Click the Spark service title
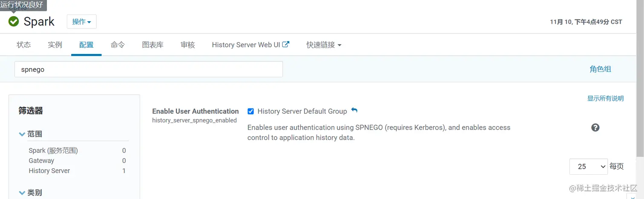 coord(39,22)
